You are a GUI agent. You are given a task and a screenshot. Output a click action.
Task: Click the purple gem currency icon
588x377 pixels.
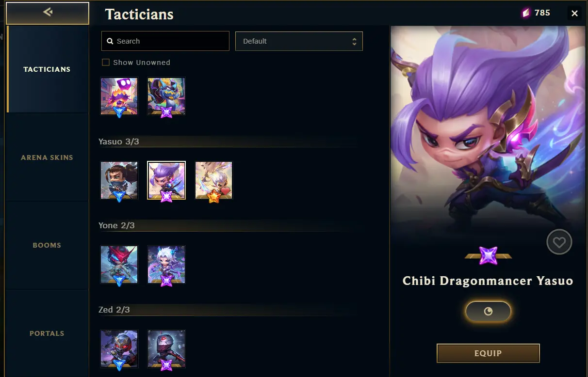coord(526,13)
